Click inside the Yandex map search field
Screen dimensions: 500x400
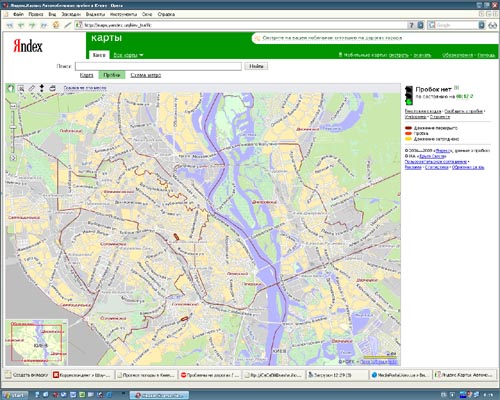click(158, 66)
